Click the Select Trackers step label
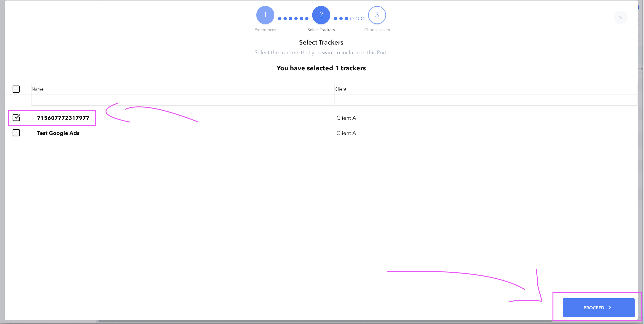Image resolution: width=644 pixels, height=324 pixels. pos(321,29)
